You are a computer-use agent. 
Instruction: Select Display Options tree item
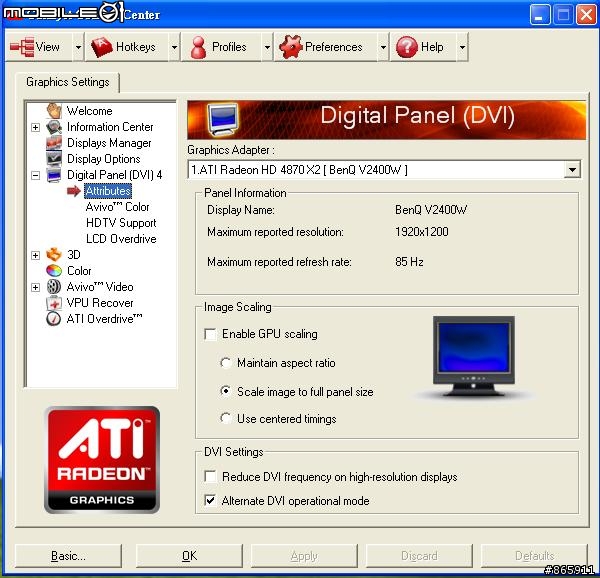point(104,159)
